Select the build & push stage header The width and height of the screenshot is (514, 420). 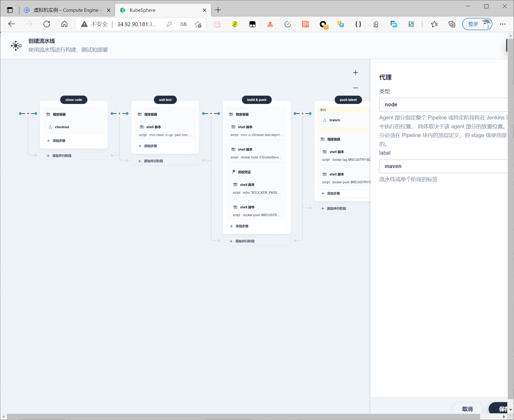(256, 100)
